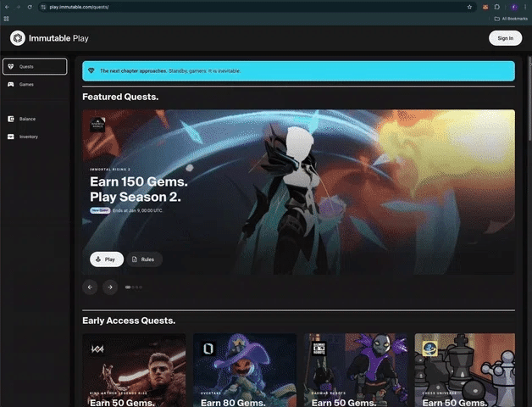Screen dimensions: 532x407
Task: Open the King Arthur Legends Rise quest card
Action: [x=134, y=370]
